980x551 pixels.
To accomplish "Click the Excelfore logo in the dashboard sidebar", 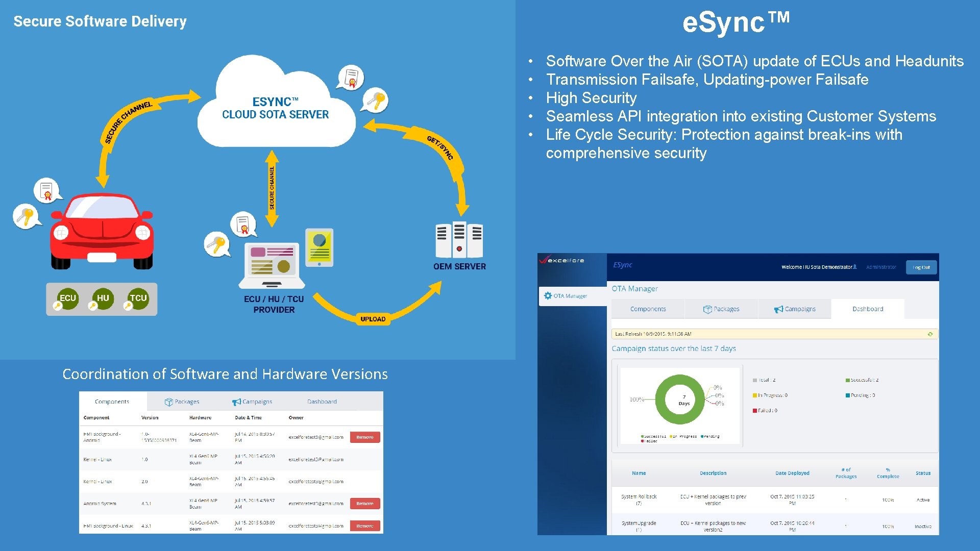I will click(562, 260).
